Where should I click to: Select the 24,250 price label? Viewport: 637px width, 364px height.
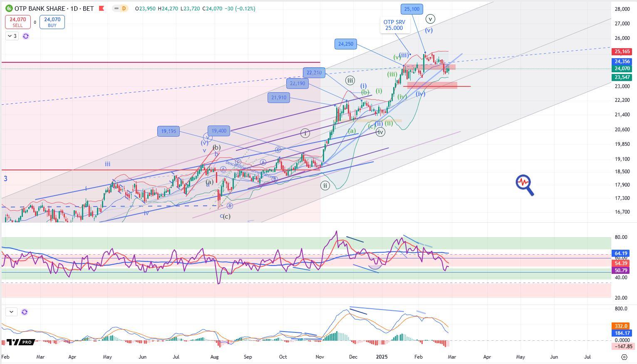pyautogui.click(x=346, y=44)
